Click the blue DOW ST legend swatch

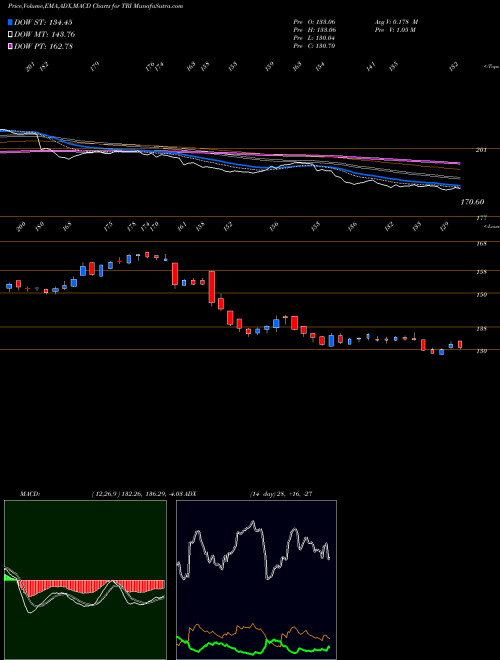click(x=10, y=22)
